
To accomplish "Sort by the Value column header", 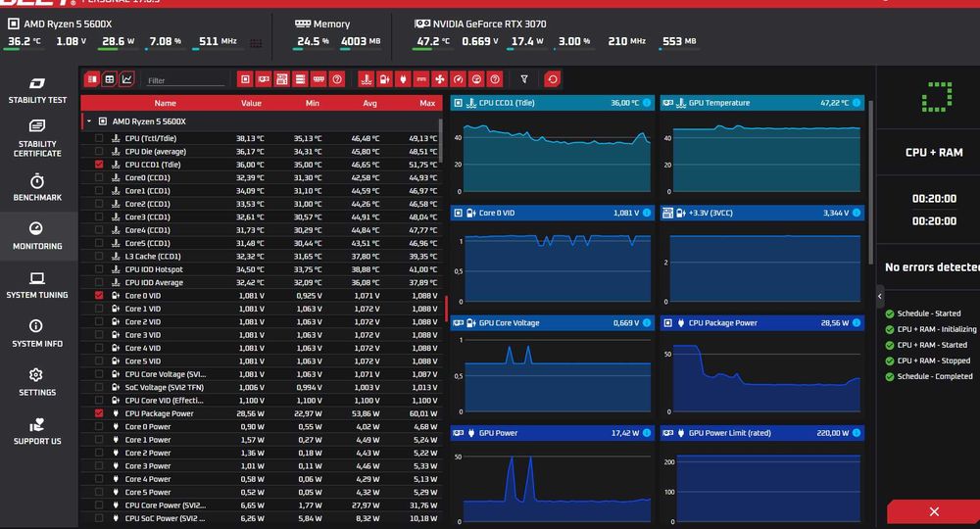I will click(251, 103).
